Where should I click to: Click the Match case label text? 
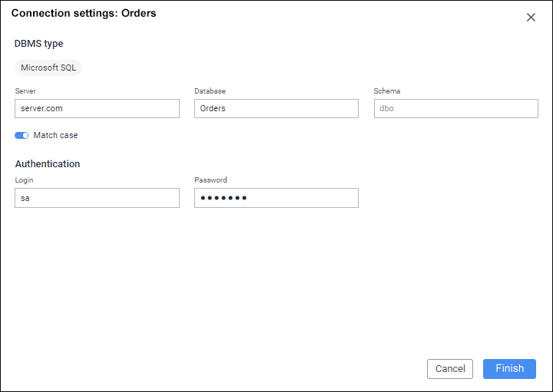pos(55,135)
